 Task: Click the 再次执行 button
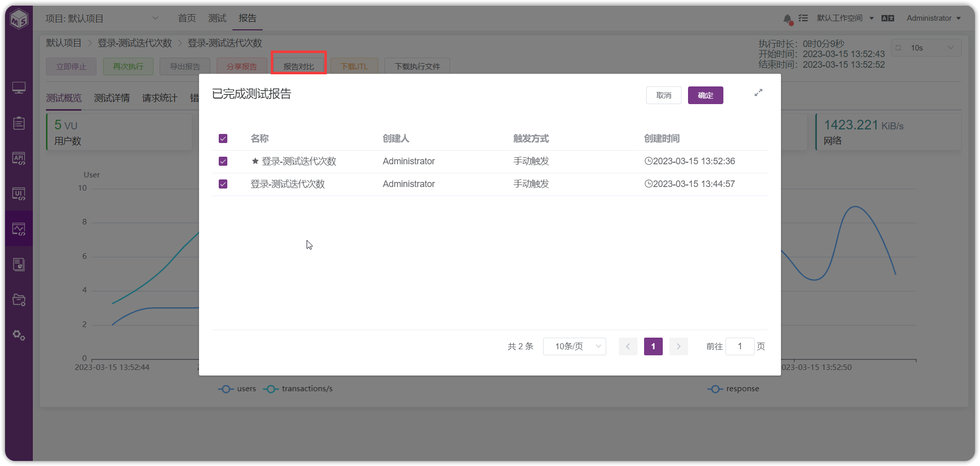(128, 66)
